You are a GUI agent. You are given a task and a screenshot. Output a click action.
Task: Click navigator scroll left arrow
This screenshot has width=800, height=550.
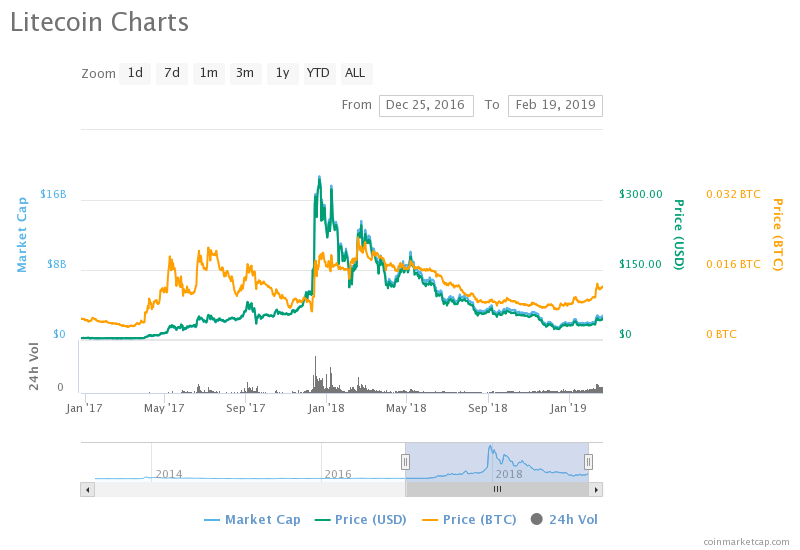(x=87, y=490)
